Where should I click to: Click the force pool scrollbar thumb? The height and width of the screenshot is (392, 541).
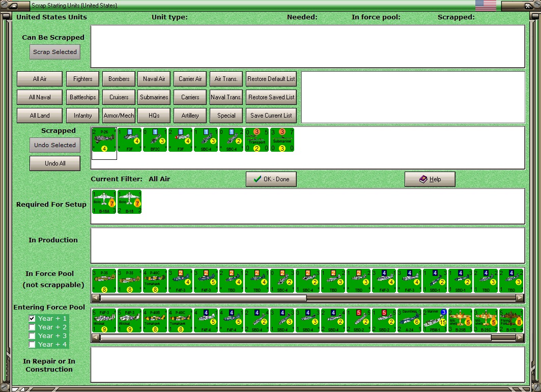coord(203,298)
